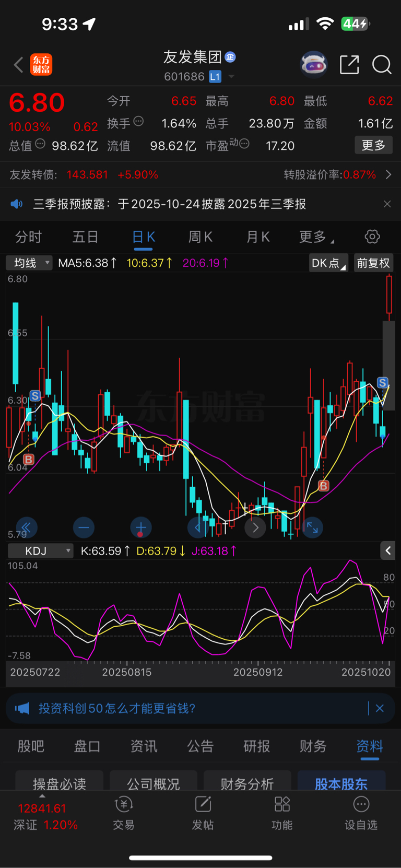Read the 三季报预披露 announcement text
This screenshot has width=401, height=868.
click(x=170, y=204)
